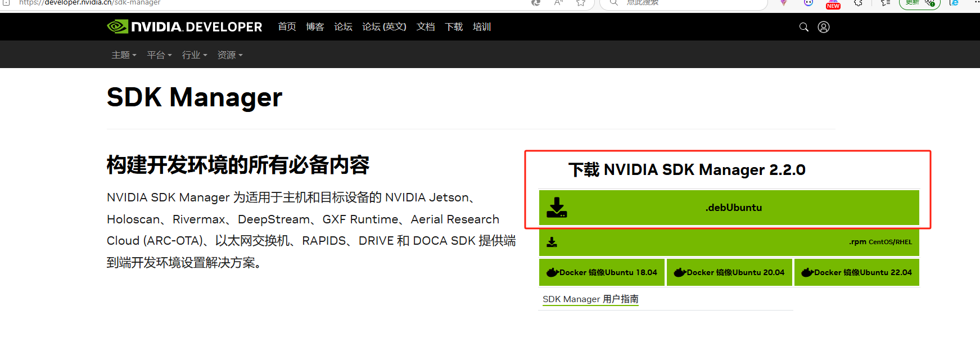Click the browser 点此搜索 search box
Screen dimensions: 980x337
(683, 3)
